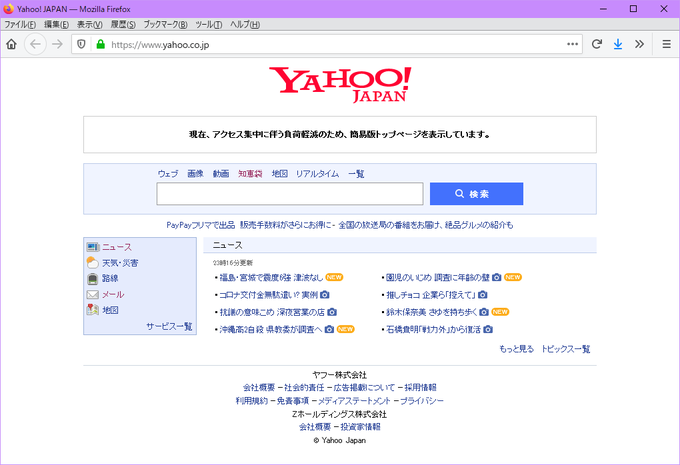
Task: Click the もっと見る link
Action: [x=517, y=349]
